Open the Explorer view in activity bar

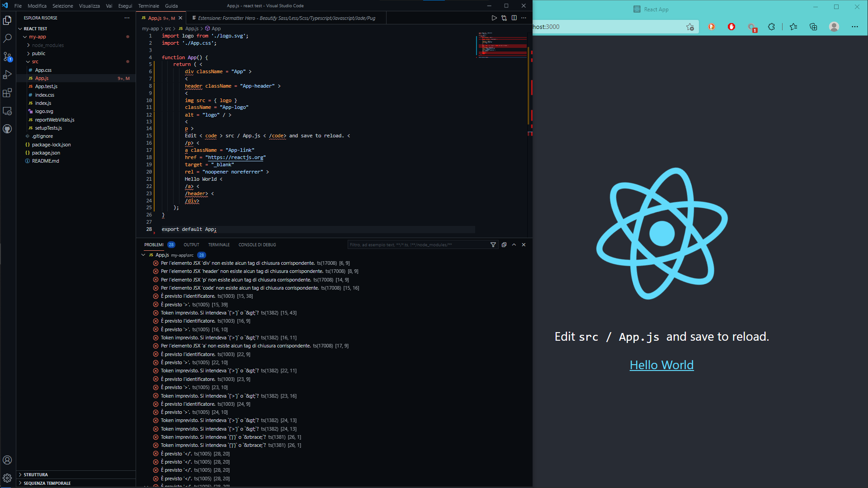click(x=7, y=20)
